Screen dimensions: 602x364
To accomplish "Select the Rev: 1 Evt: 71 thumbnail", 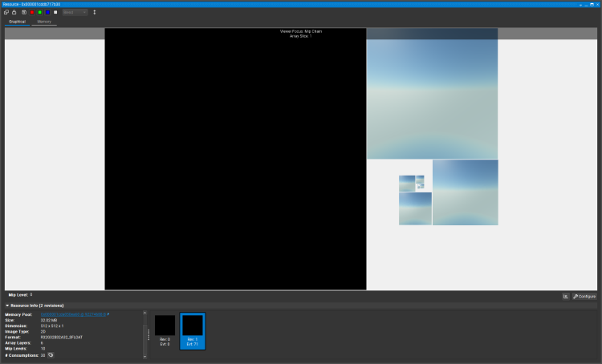I will (193, 330).
